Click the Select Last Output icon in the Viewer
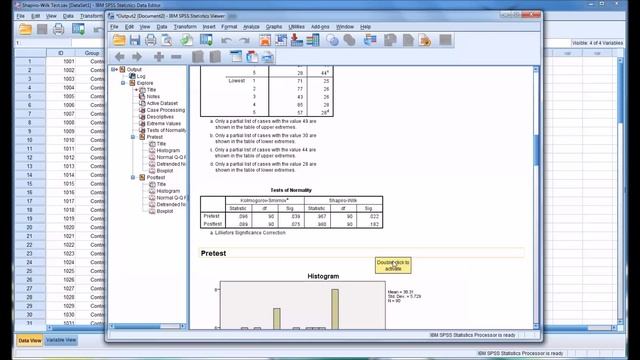Screen dimensions: 640x360 [x=370, y=40]
